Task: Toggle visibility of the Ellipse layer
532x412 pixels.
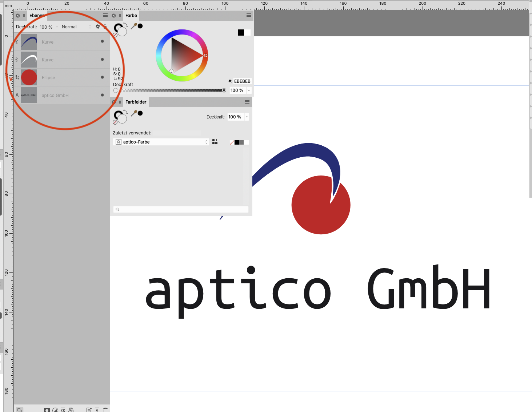Action: 102,77
